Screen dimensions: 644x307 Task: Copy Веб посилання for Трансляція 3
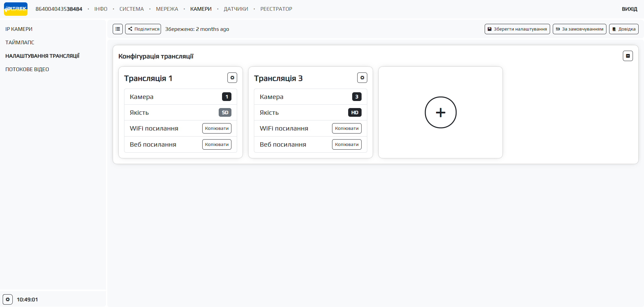click(x=346, y=145)
